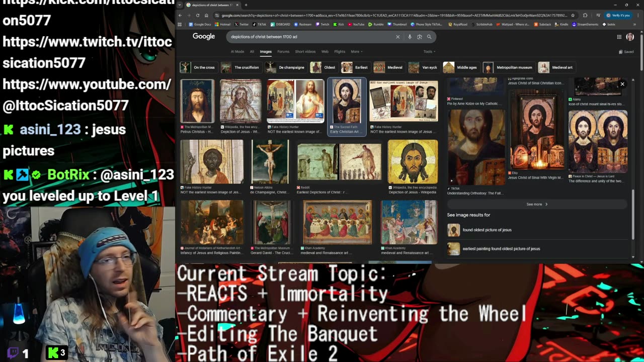The image size is (644, 362).
Task: Open the Kick bookmark
Action: tap(339, 24)
